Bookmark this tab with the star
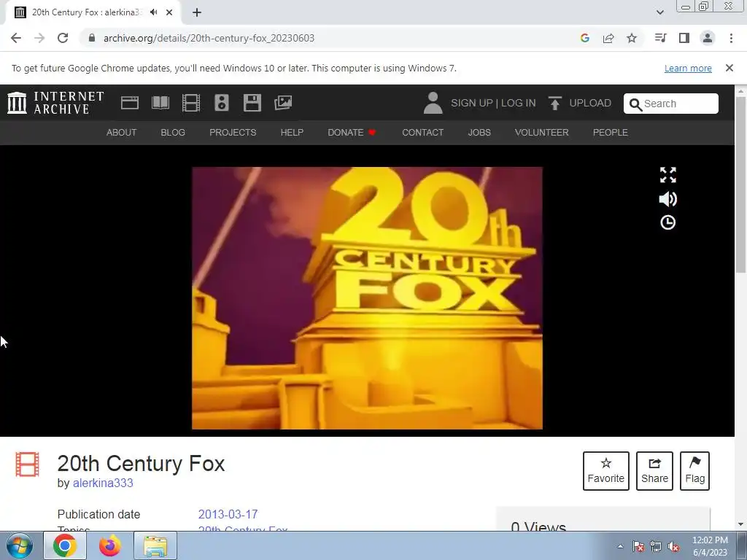 point(632,38)
